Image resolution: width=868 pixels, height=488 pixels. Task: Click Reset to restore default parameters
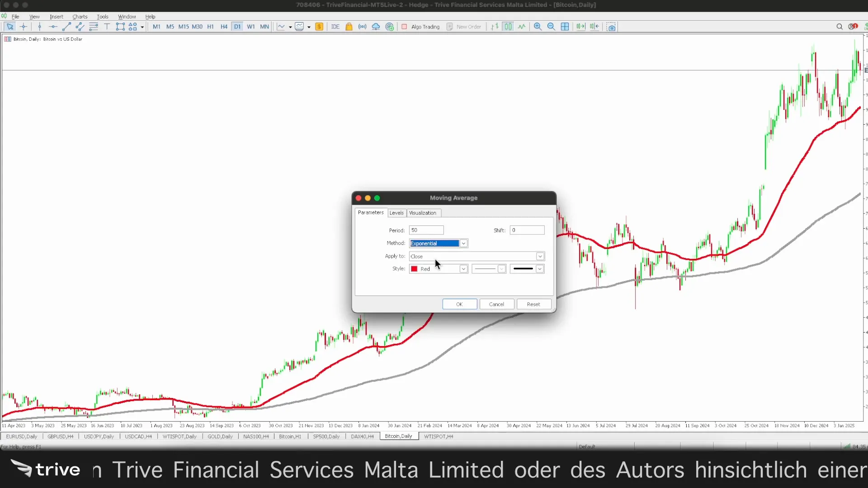(533, 304)
